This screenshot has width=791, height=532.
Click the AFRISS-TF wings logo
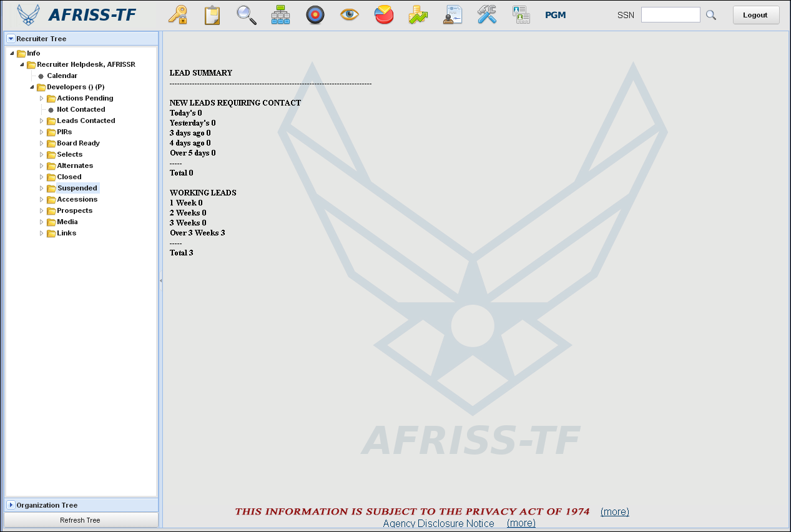[x=29, y=15]
